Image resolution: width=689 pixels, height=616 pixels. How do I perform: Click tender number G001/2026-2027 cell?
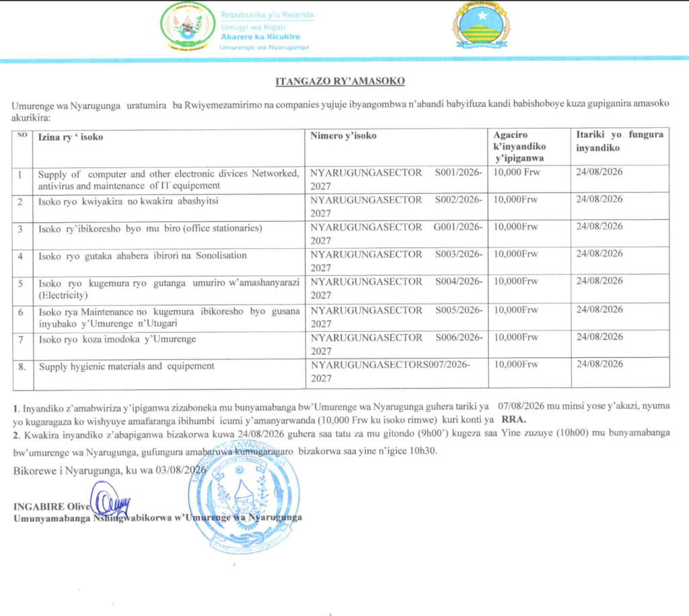click(x=396, y=233)
